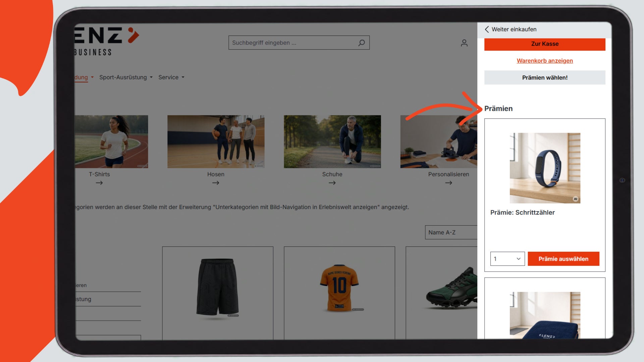Click the search magnifier icon
The width and height of the screenshot is (644, 362).
point(361,43)
